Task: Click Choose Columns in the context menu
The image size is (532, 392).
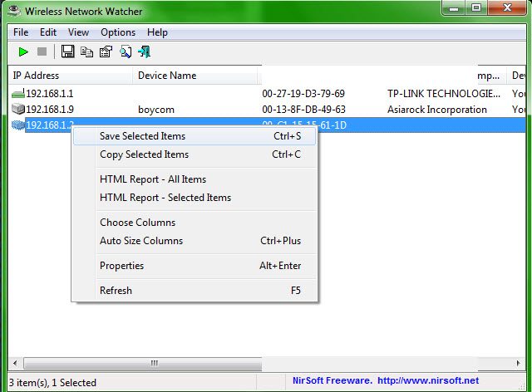Action: point(137,223)
